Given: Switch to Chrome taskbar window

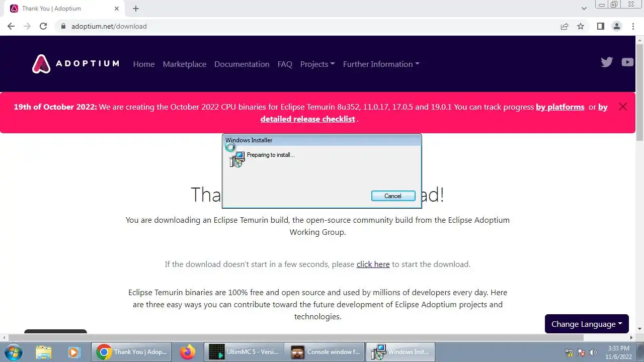Looking at the screenshot, I should tap(131, 352).
